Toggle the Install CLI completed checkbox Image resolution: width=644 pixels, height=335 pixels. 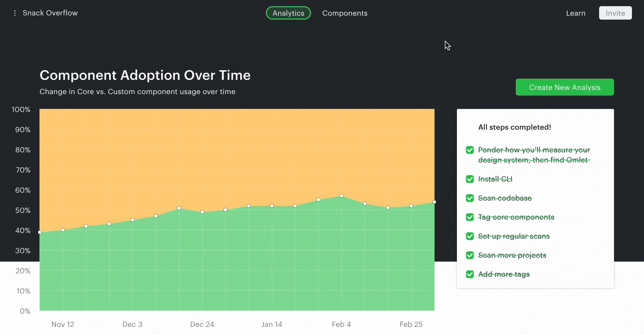tap(470, 178)
